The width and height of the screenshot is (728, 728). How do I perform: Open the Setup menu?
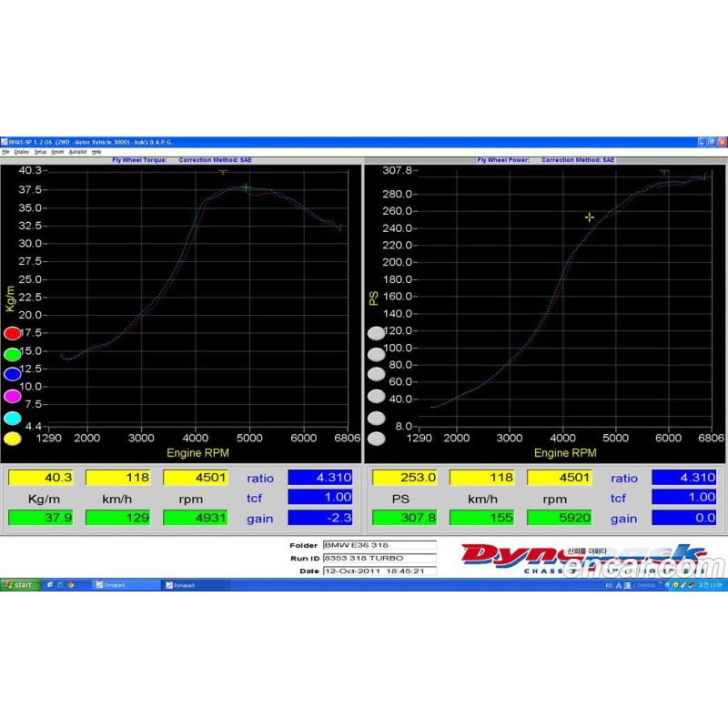coord(40,152)
